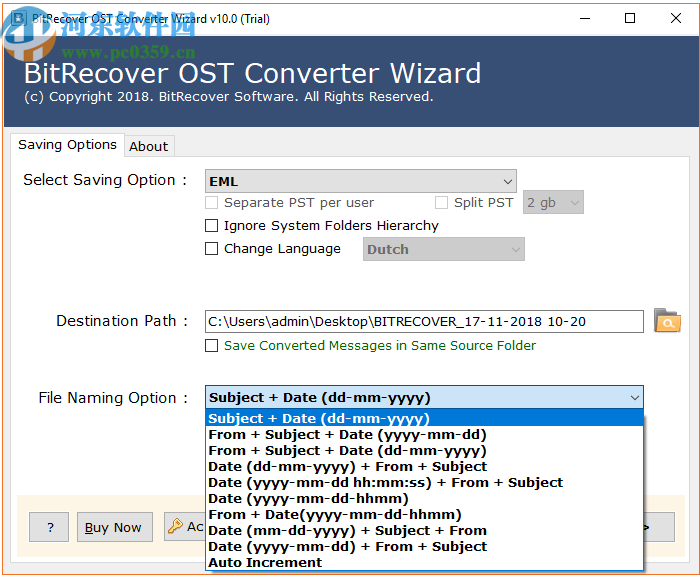The height and width of the screenshot is (578, 700).
Task: Toggle the Split PST checkbox
Action: click(x=441, y=203)
